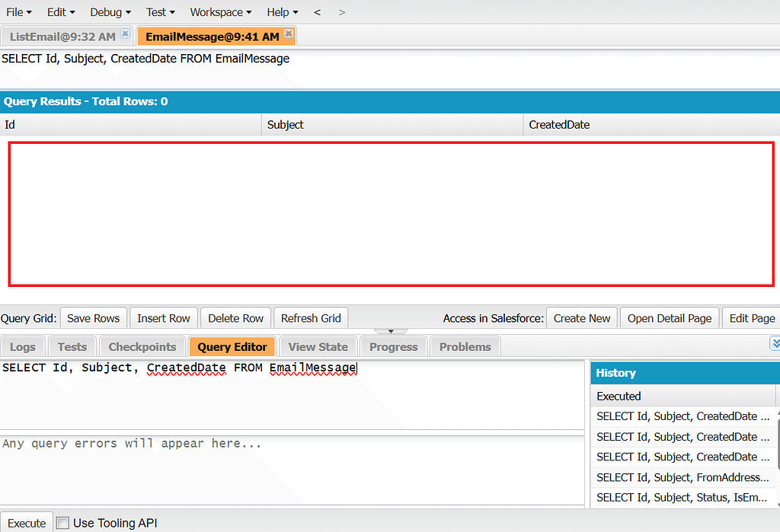Click the Delete Row button

[x=236, y=318]
